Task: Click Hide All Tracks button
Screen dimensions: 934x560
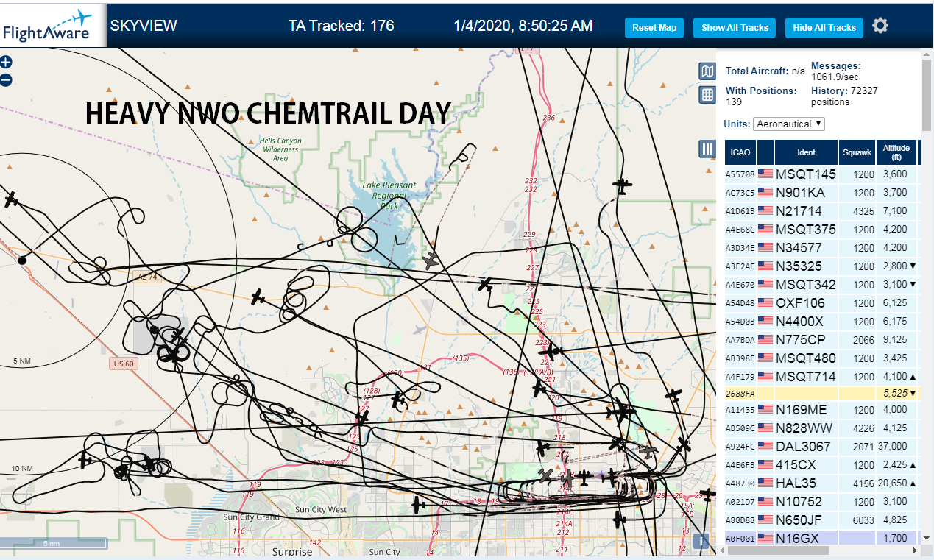Action: (x=824, y=28)
